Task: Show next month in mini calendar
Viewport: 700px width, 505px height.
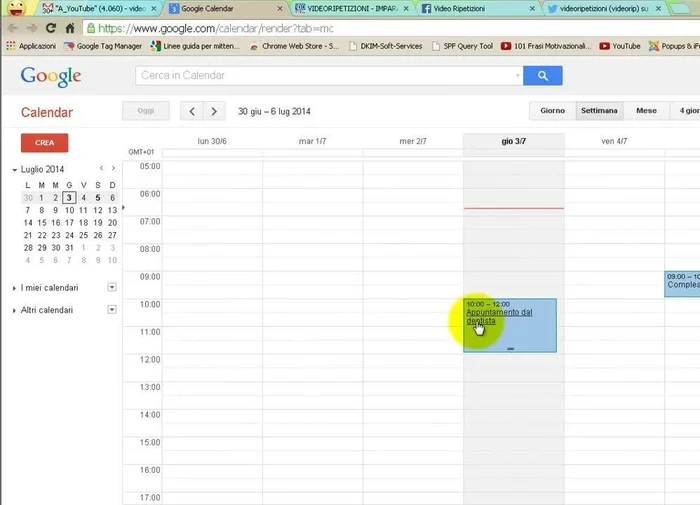Action: point(113,169)
